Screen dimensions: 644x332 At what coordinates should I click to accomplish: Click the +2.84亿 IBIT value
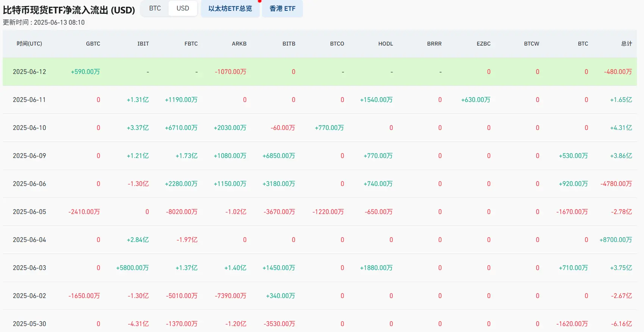(x=138, y=240)
